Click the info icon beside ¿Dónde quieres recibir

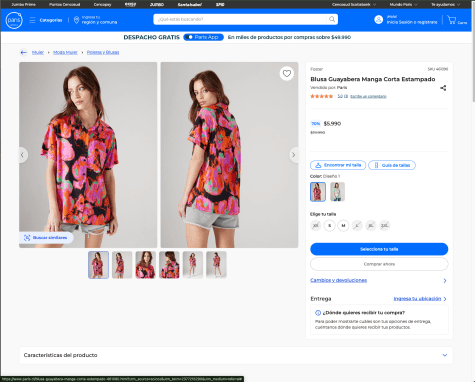[318, 313]
